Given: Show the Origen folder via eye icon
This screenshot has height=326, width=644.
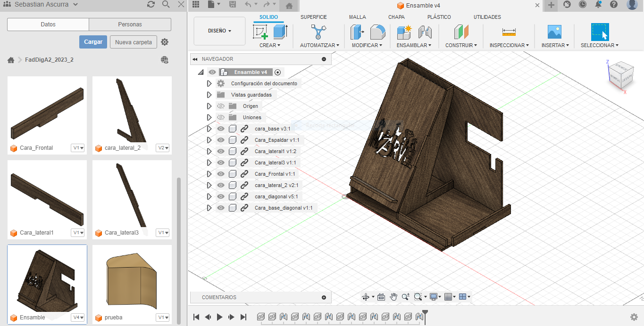Looking at the screenshot, I should (220, 106).
